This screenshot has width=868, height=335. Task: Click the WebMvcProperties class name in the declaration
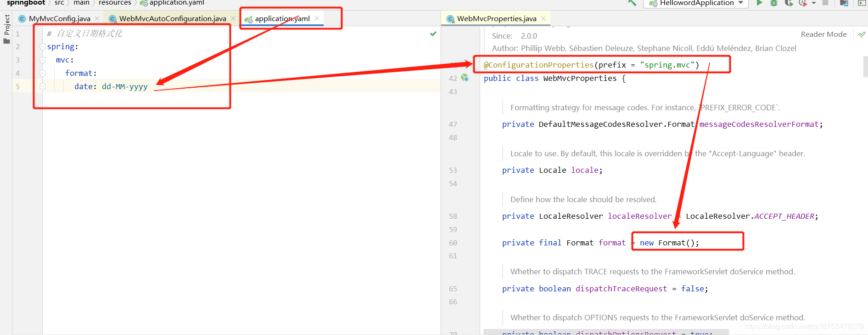580,79
